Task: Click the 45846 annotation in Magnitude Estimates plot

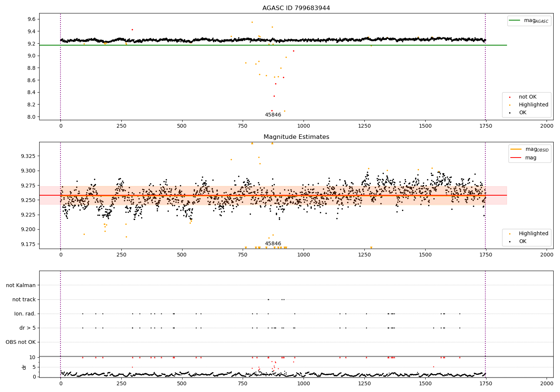Action: (x=273, y=244)
